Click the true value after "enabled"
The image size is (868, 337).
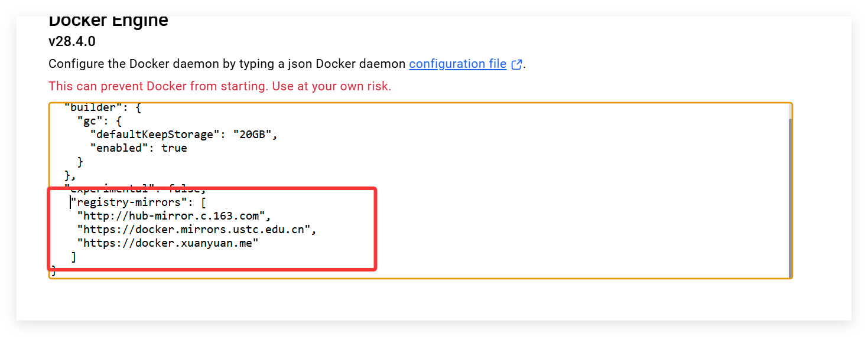click(174, 148)
